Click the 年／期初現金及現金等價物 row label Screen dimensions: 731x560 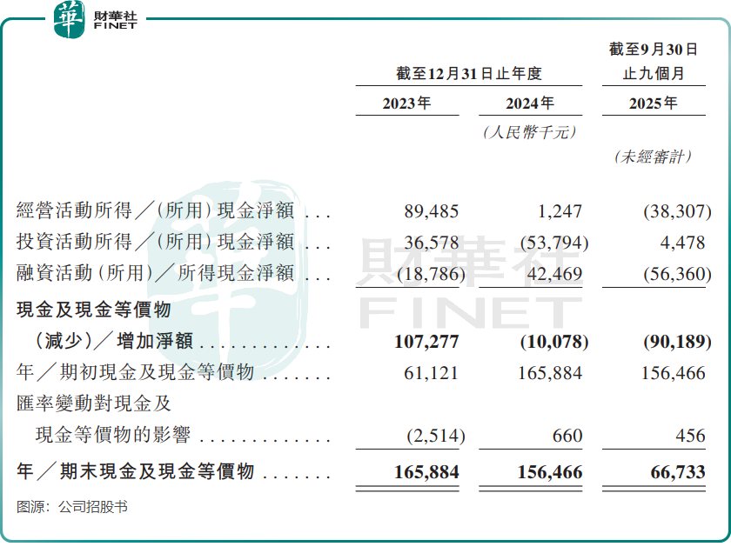135,373
